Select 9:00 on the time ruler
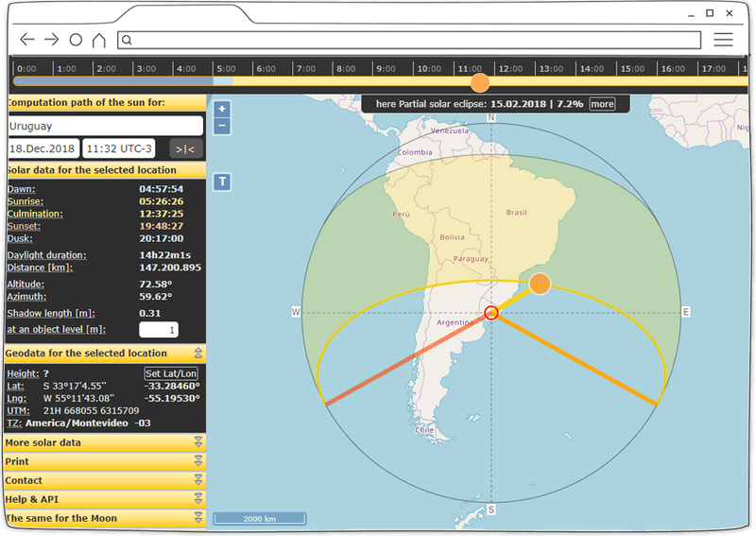The image size is (756, 536). coord(386,68)
